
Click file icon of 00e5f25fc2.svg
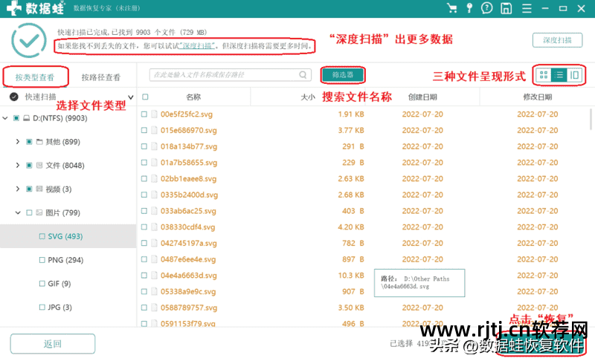point(154,114)
